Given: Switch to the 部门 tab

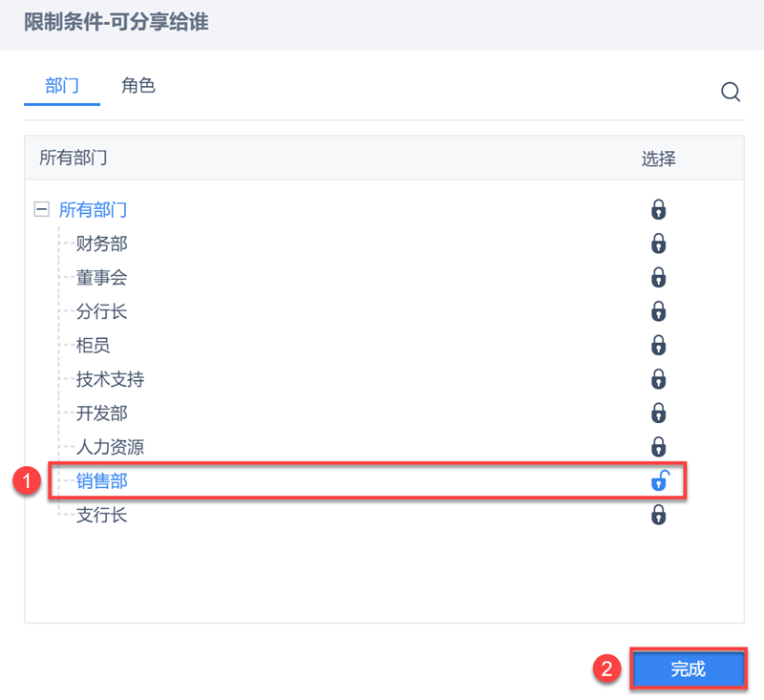Looking at the screenshot, I should click(62, 86).
